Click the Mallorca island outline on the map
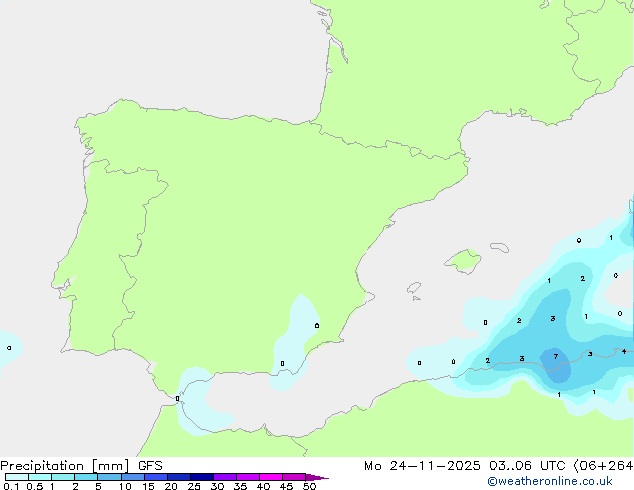The width and height of the screenshot is (634, 490). (463, 261)
